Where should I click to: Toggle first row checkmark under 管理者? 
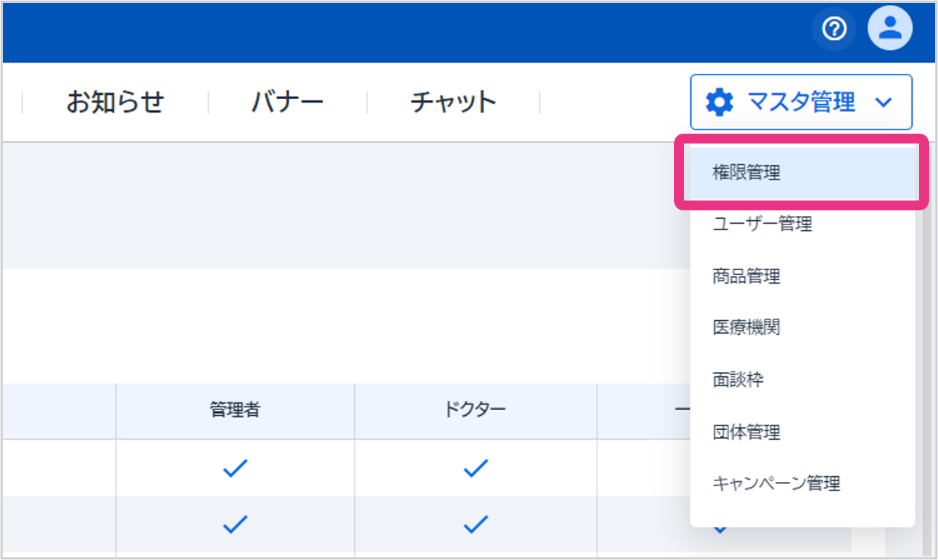[235, 469]
